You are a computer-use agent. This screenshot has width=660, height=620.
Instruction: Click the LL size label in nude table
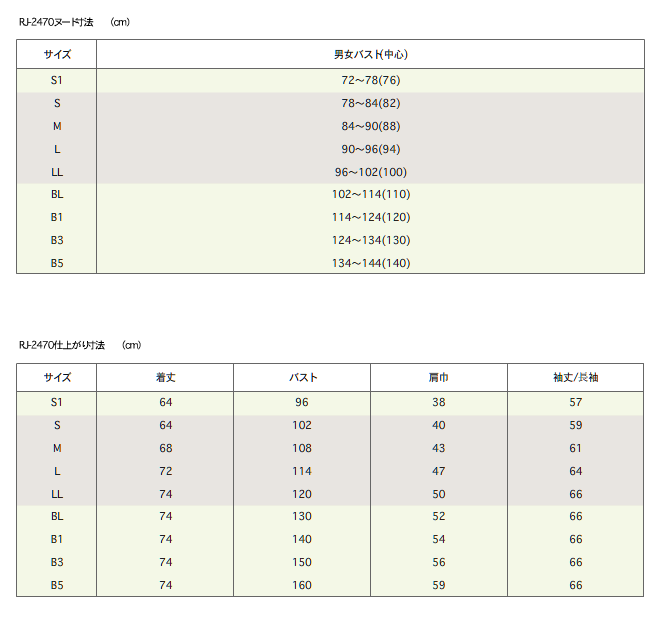click(x=57, y=172)
